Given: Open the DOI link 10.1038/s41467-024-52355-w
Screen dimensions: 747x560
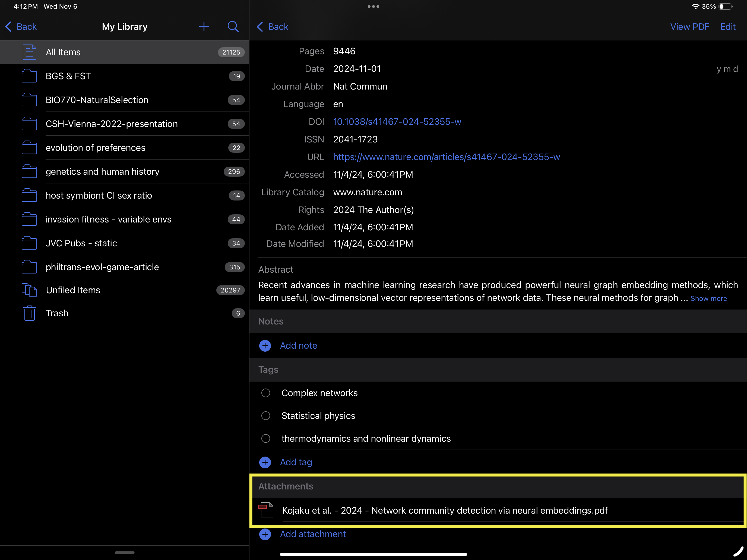Looking at the screenshot, I should (397, 122).
